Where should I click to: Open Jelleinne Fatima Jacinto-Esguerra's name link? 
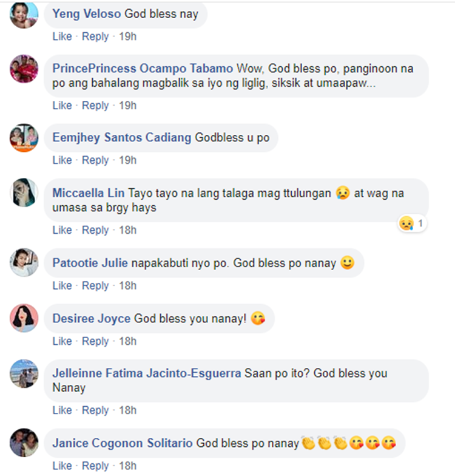click(x=147, y=373)
